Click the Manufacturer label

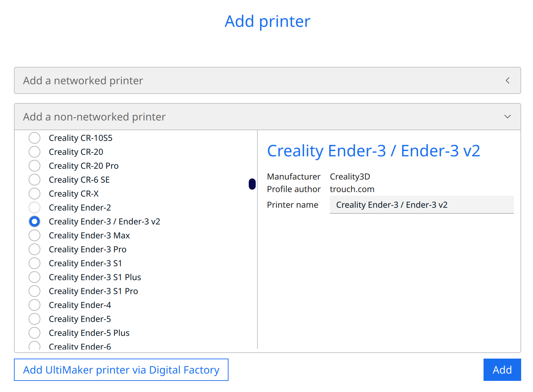tap(293, 177)
